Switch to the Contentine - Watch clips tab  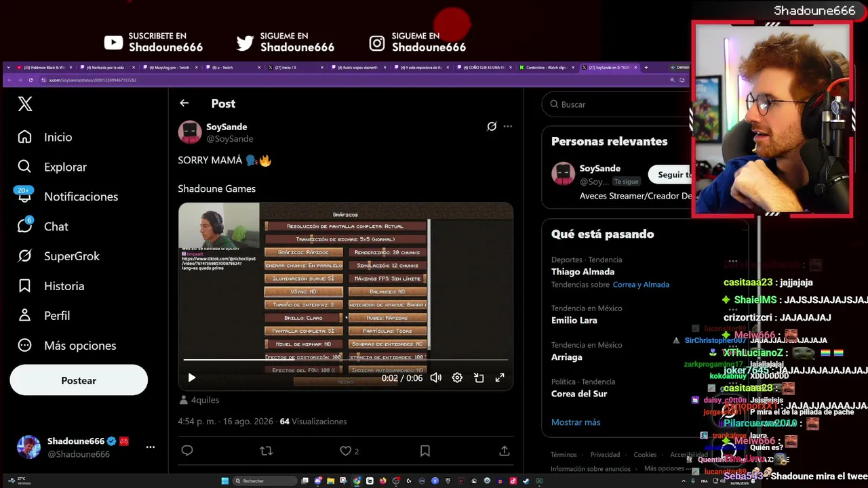pyautogui.click(x=547, y=68)
